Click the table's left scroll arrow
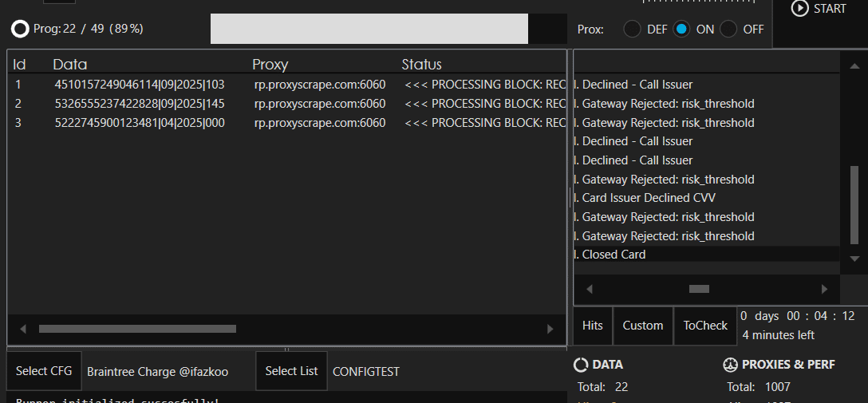 (23, 329)
